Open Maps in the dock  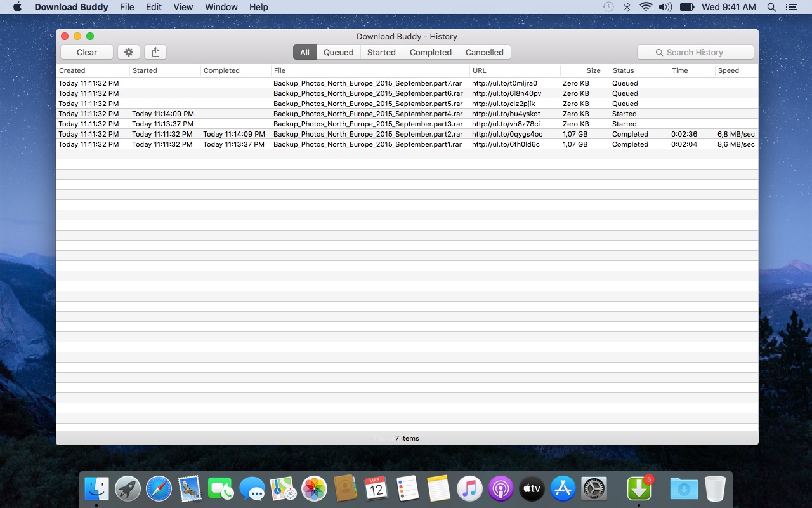(283, 489)
